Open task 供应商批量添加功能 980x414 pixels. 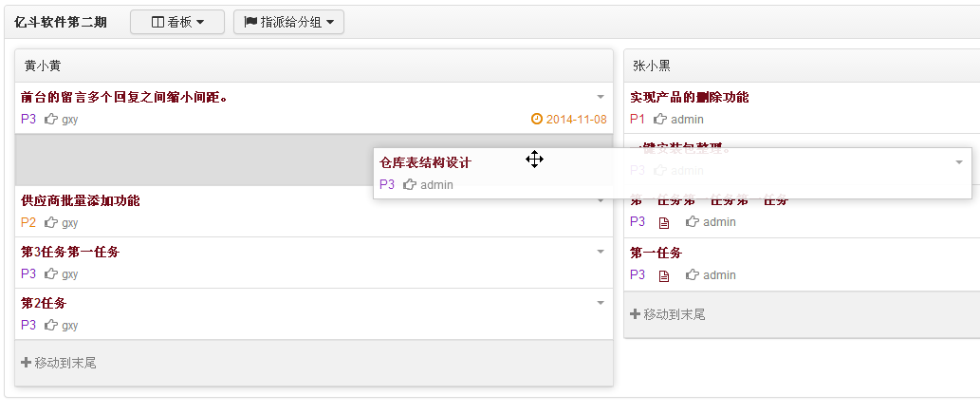pos(80,200)
